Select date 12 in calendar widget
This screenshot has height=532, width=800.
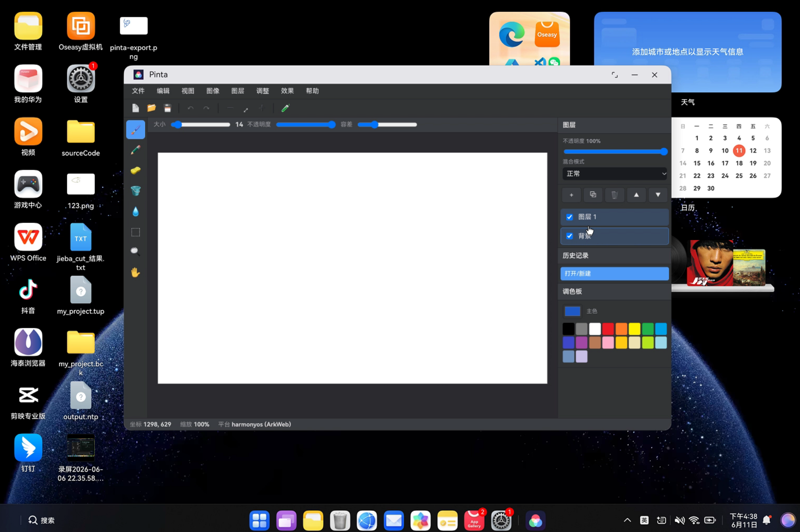click(x=753, y=150)
